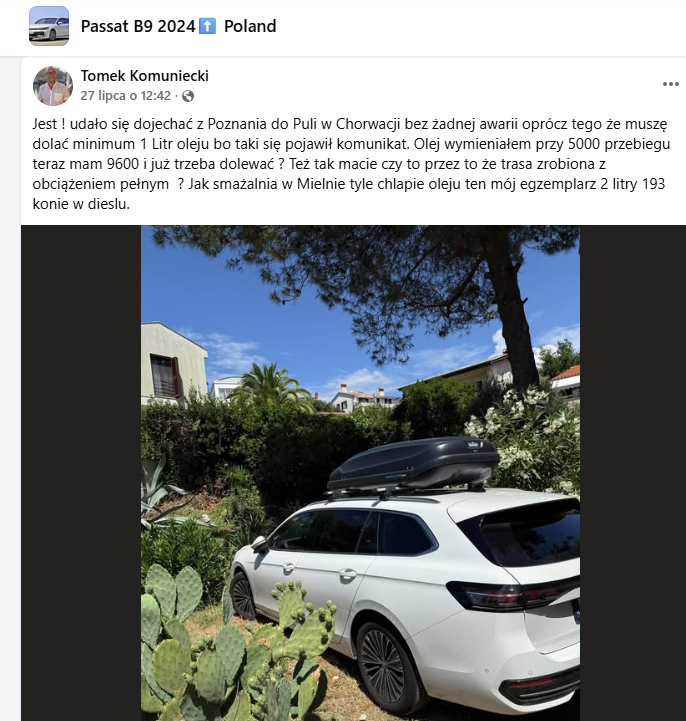Image resolution: width=686 pixels, height=721 pixels.
Task: Click the black area left of the photo
Action: click(x=81, y=473)
